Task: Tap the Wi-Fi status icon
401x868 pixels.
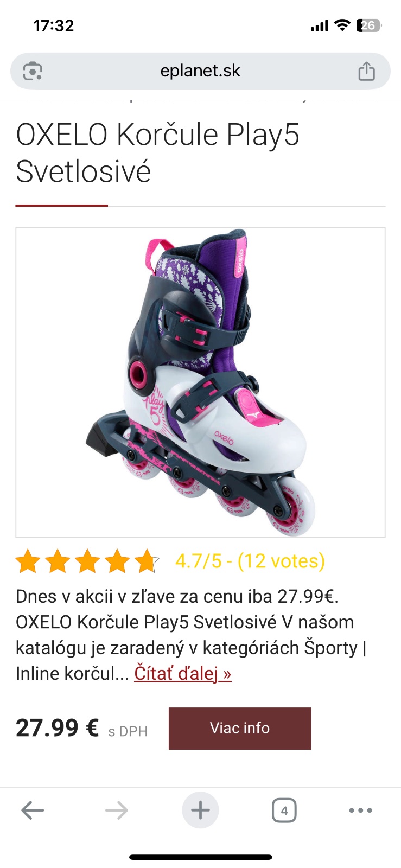Action: pyautogui.click(x=342, y=25)
